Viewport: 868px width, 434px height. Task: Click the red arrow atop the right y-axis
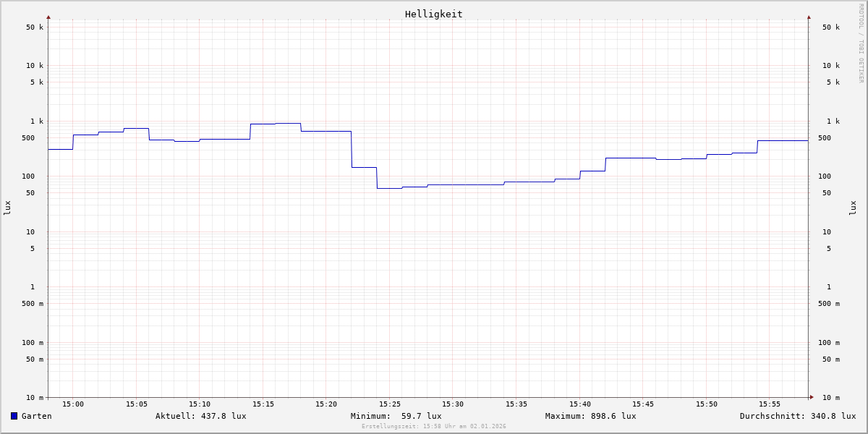[x=809, y=17]
